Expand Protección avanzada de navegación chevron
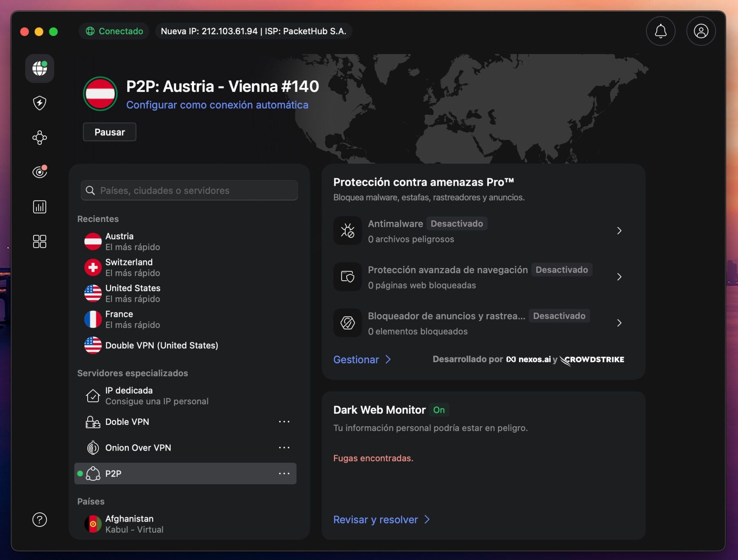738x560 pixels. 619,277
